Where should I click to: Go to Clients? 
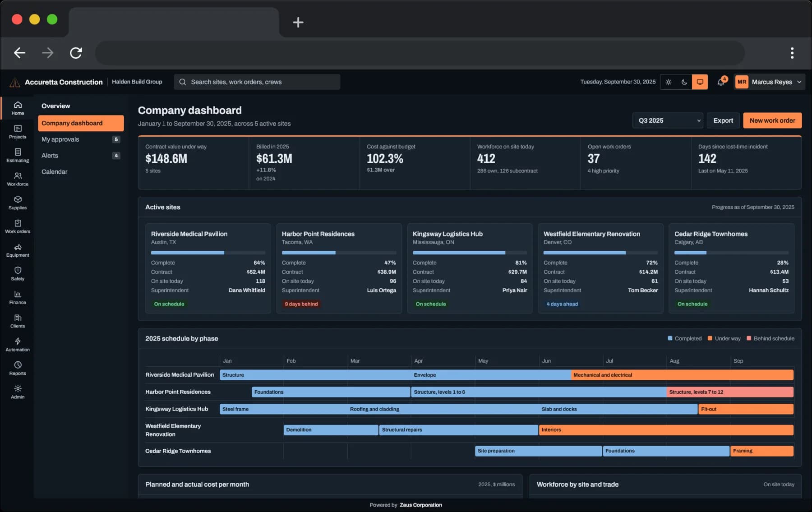pos(18,321)
